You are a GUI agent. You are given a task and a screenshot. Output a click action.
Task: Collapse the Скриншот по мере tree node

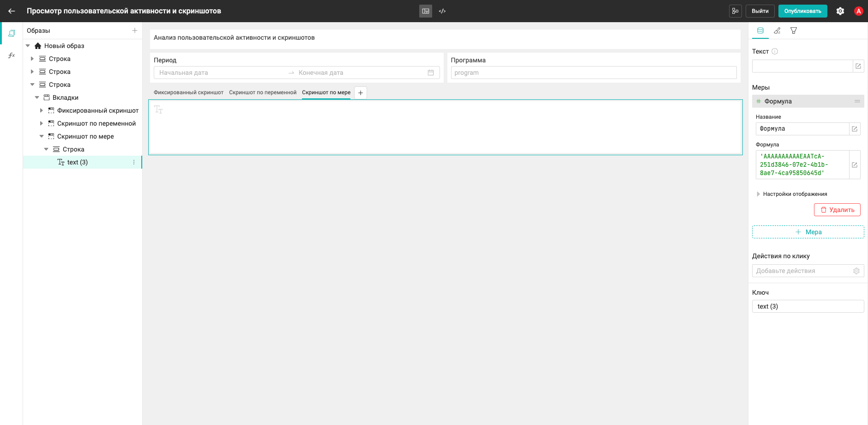(x=42, y=136)
